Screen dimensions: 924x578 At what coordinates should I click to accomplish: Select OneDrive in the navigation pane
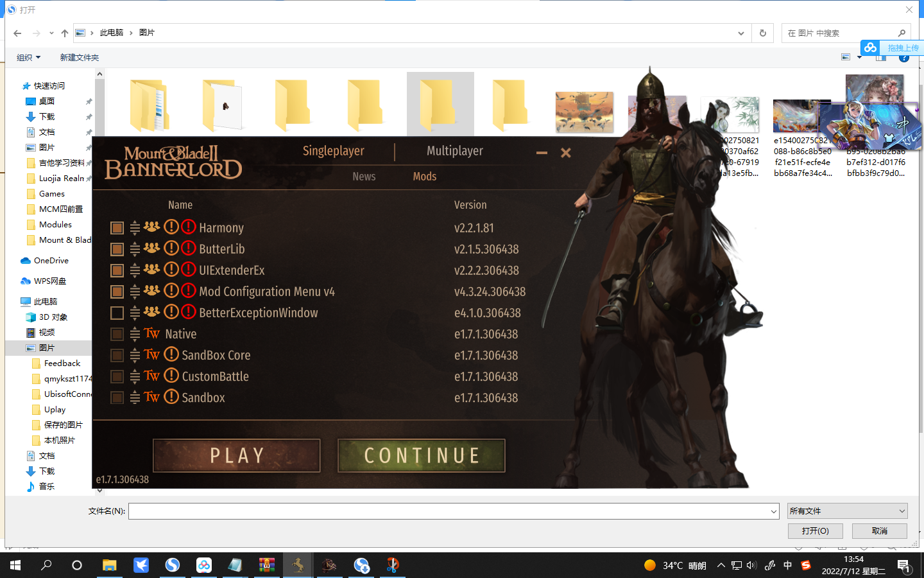(x=45, y=261)
